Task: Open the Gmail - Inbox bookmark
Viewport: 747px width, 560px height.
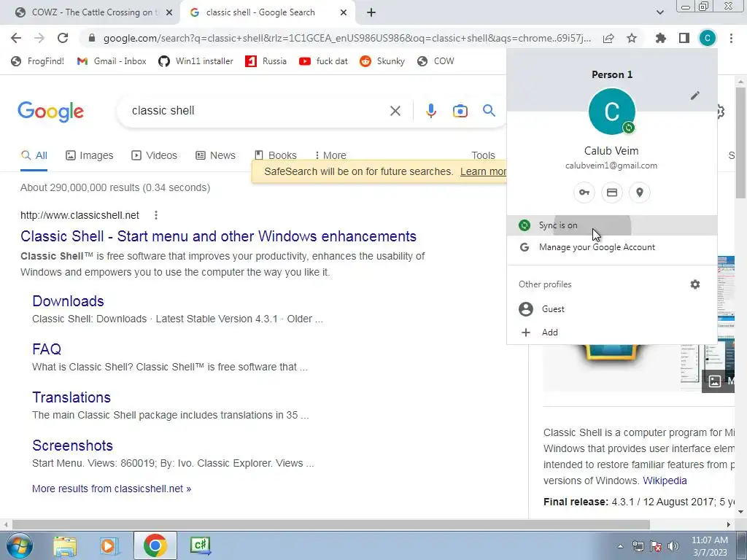Action: pyautogui.click(x=112, y=61)
